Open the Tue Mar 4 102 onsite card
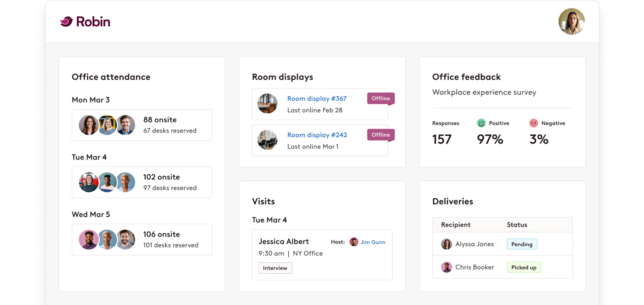The image size is (644, 305). (142, 182)
